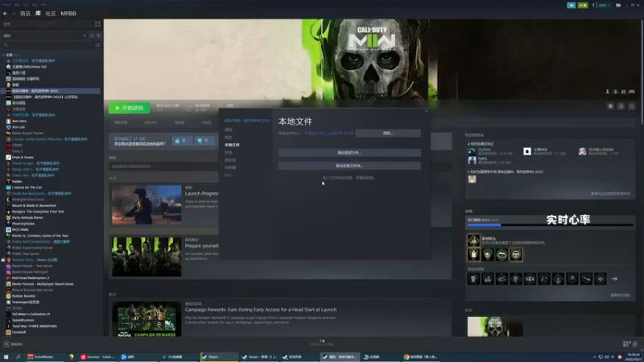Collapse the All games category in sidebar
Image resolution: width=644 pixels, height=362 pixels.
[x=4, y=55]
